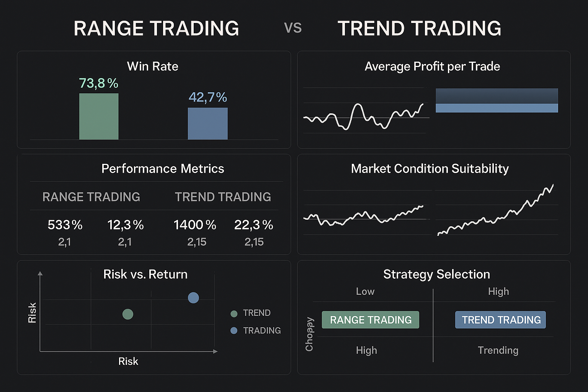Click the blue Average Profit bar
The width and height of the screenshot is (588, 392).
click(x=497, y=108)
